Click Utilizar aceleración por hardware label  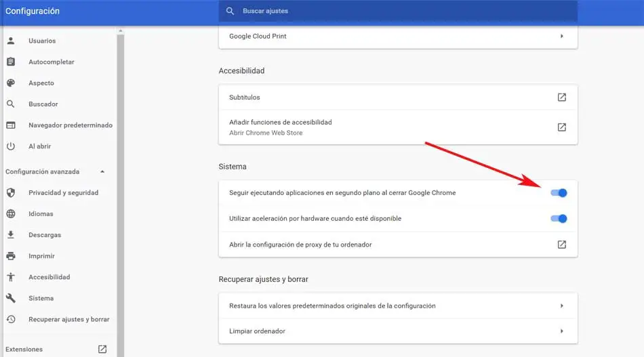click(315, 219)
